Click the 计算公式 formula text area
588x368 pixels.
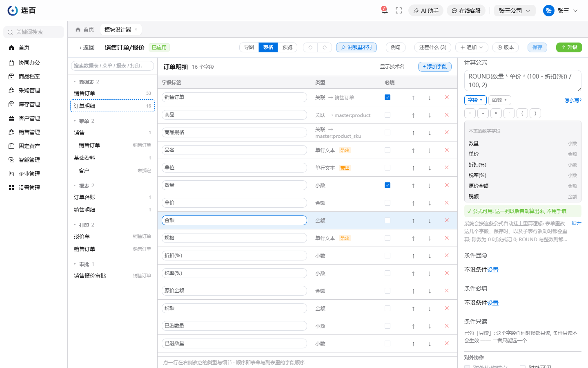pyautogui.click(x=523, y=81)
